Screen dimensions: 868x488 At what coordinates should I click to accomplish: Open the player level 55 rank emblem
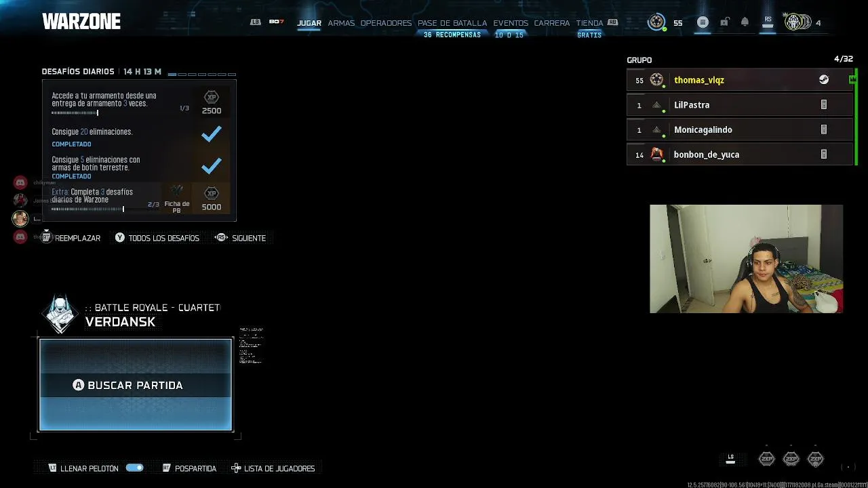pyautogui.click(x=656, y=22)
